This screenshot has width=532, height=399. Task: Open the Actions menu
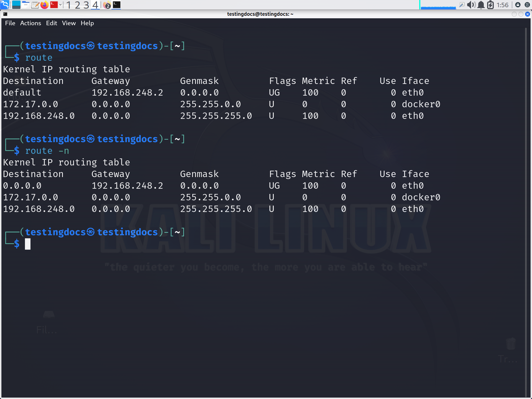coord(30,23)
